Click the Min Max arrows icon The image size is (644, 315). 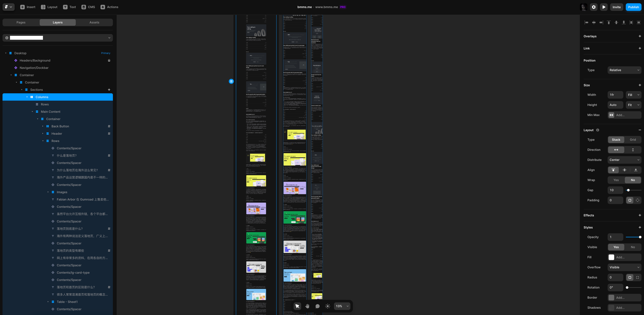(611, 115)
